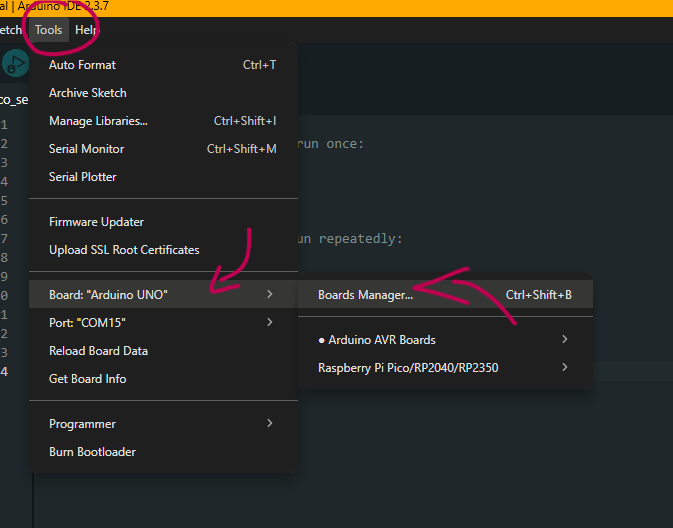Select the bulleted Arduino AVR Boards option
Viewport: 673px width, 528px height.
(x=377, y=340)
